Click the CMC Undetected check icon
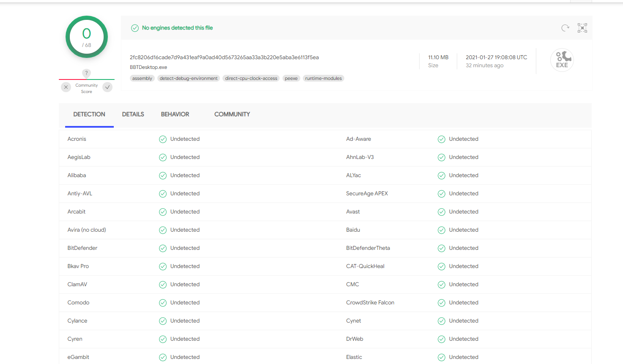 coord(442,285)
